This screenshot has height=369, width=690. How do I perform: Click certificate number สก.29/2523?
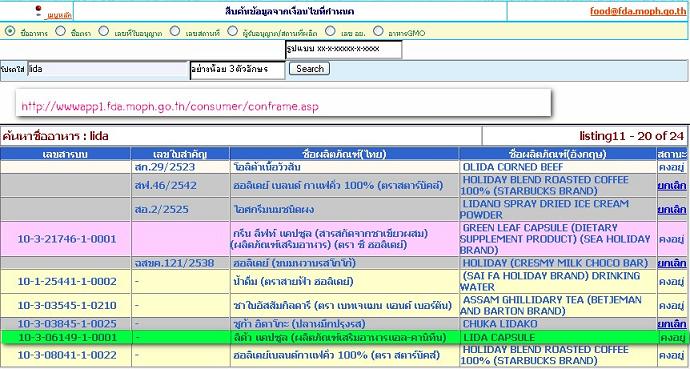point(165,167)
